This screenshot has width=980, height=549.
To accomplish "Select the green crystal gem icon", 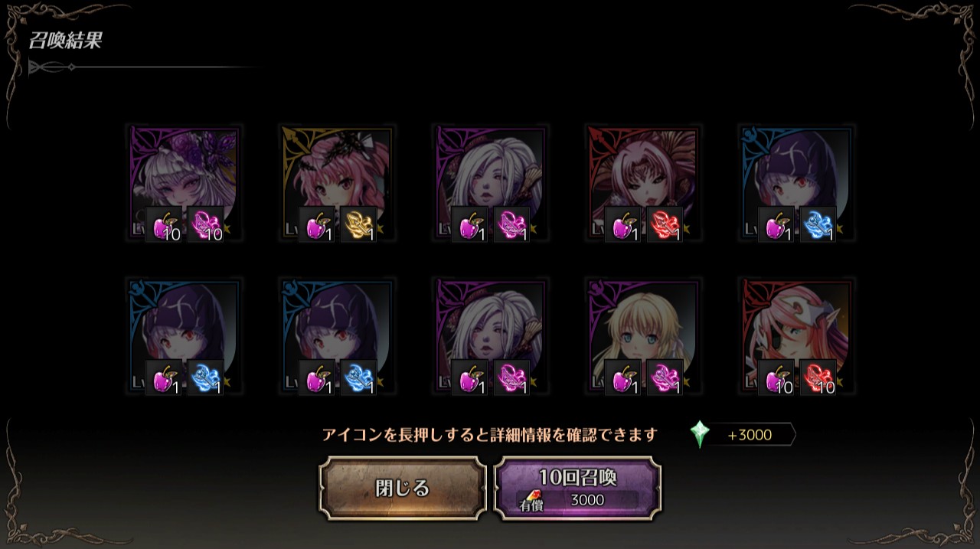I will click(700, 434).
